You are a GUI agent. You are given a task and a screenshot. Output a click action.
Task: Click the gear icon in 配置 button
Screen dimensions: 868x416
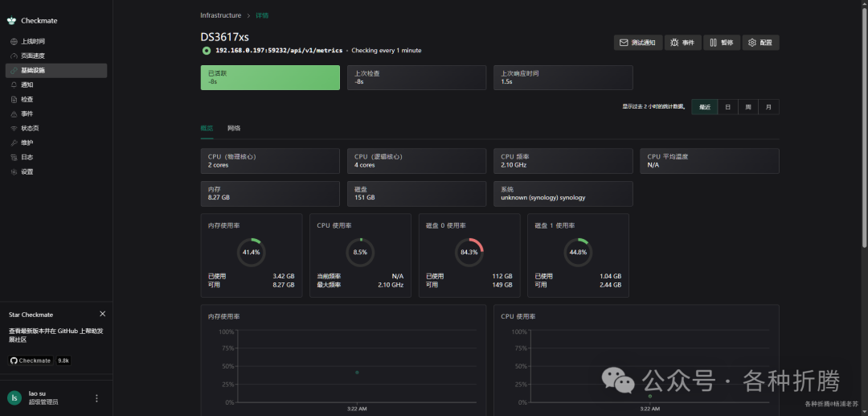click(752, 43)
